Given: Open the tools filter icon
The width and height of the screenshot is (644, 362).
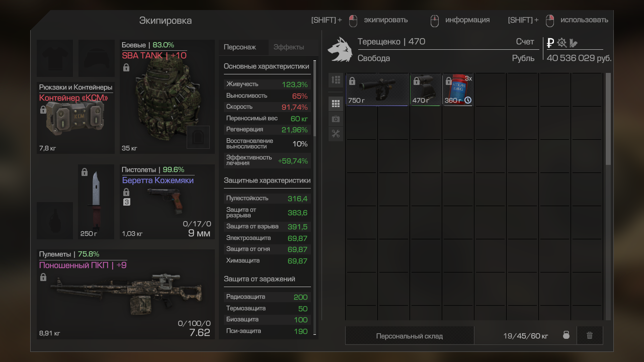Looking at the screenshot, I should point(336,134).
